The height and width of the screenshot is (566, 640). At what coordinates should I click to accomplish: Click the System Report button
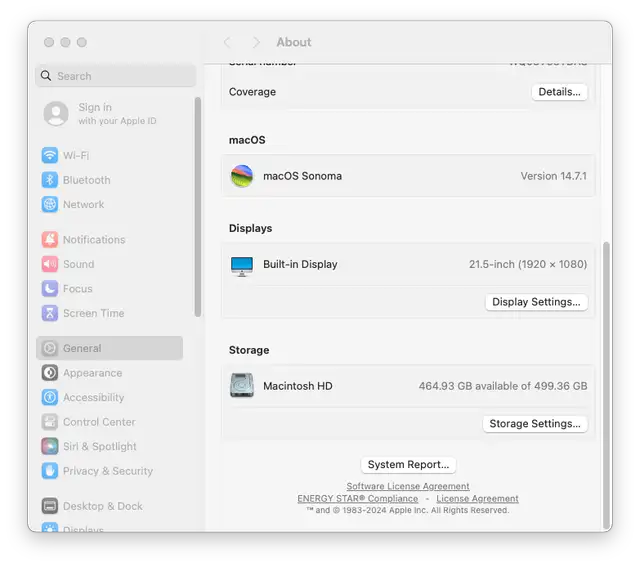408,464
